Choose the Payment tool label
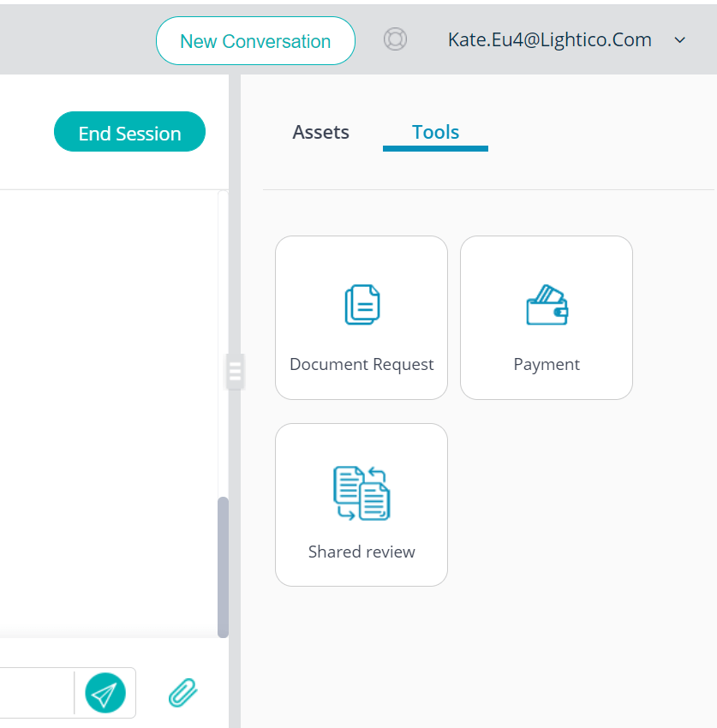This screenshot has height=728, width=717. point(547,365)
